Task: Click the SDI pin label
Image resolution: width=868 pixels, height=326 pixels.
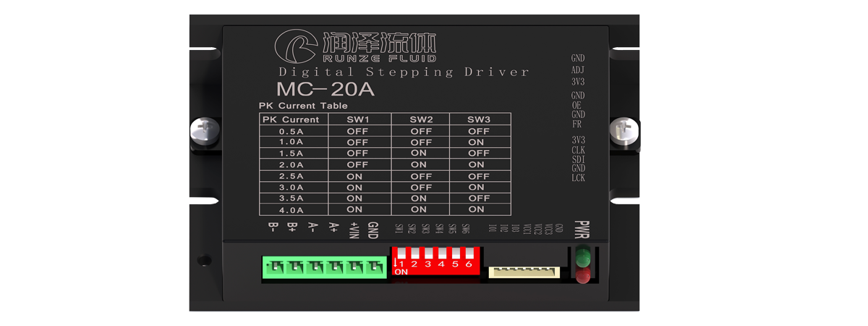Action: pyautogui.click(x=578, y=159)
